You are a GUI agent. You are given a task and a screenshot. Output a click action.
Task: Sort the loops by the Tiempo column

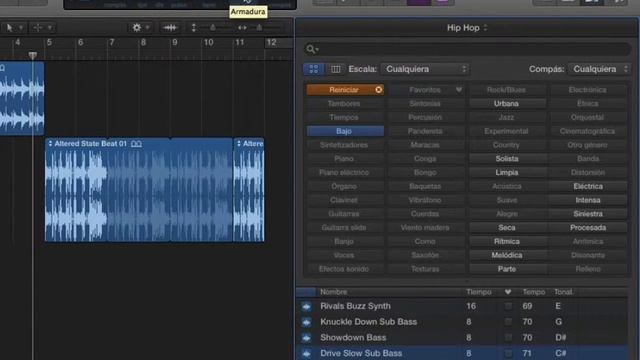[x=479, y=292]
